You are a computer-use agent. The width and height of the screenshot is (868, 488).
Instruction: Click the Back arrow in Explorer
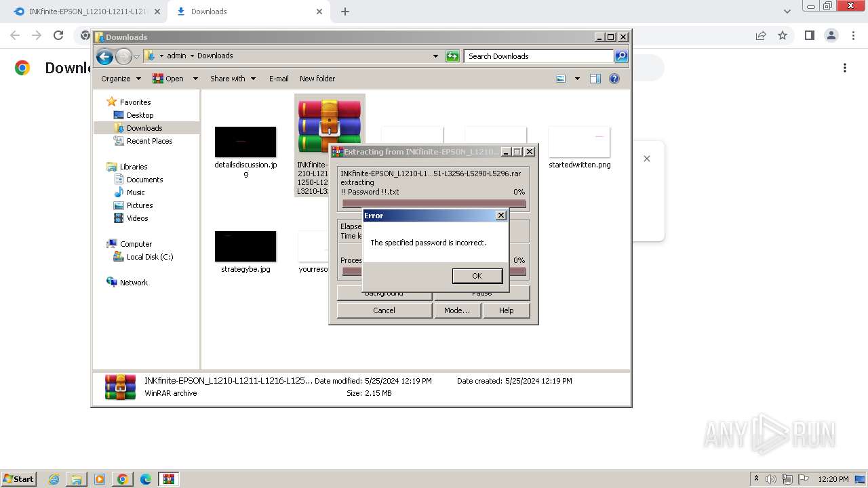point(104,56)
